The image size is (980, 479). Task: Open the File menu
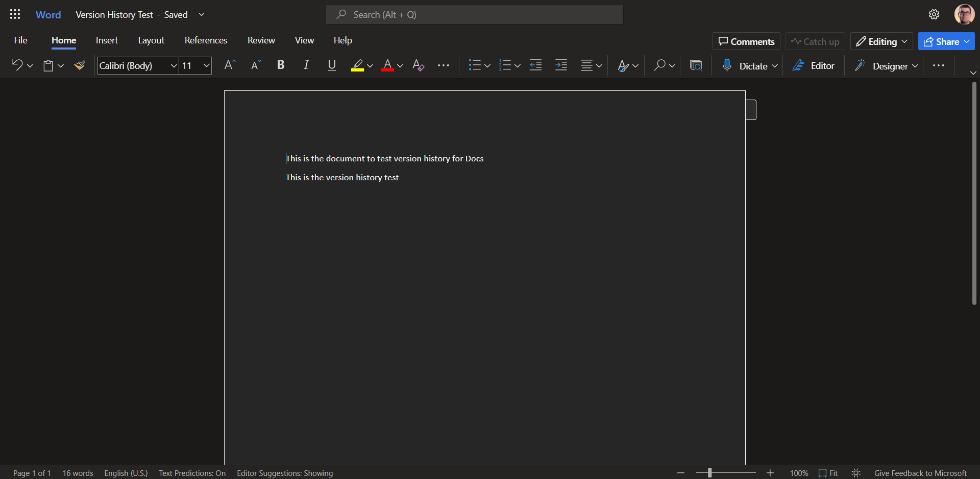click(21, 40)
